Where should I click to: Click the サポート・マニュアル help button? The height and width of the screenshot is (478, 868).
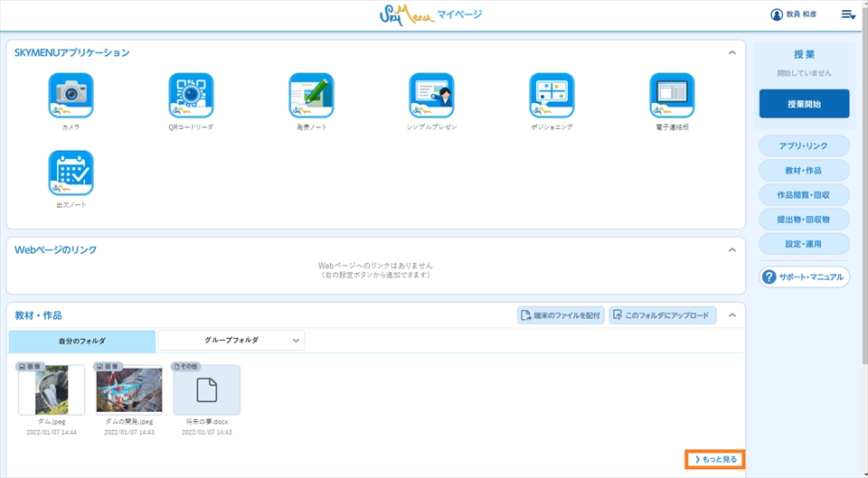pyautogui.click(x=804, y=277)
